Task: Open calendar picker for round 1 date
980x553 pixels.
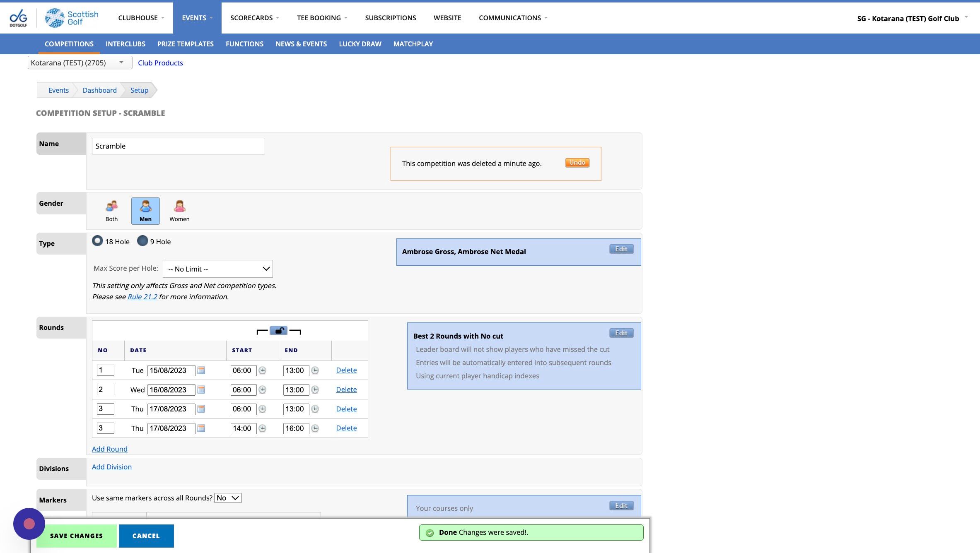Action: [201, 370]
